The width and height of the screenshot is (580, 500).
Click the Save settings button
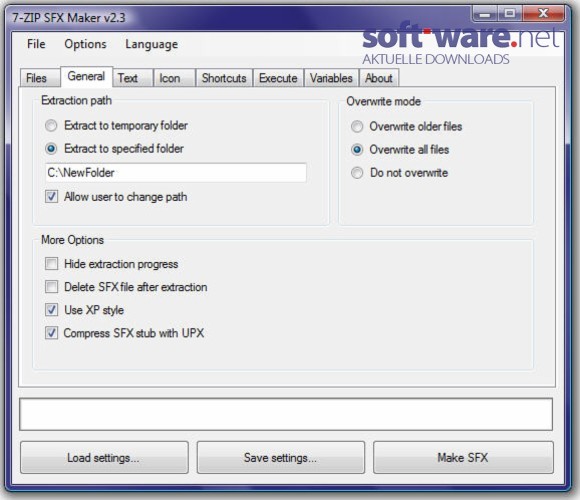[281, 457]
